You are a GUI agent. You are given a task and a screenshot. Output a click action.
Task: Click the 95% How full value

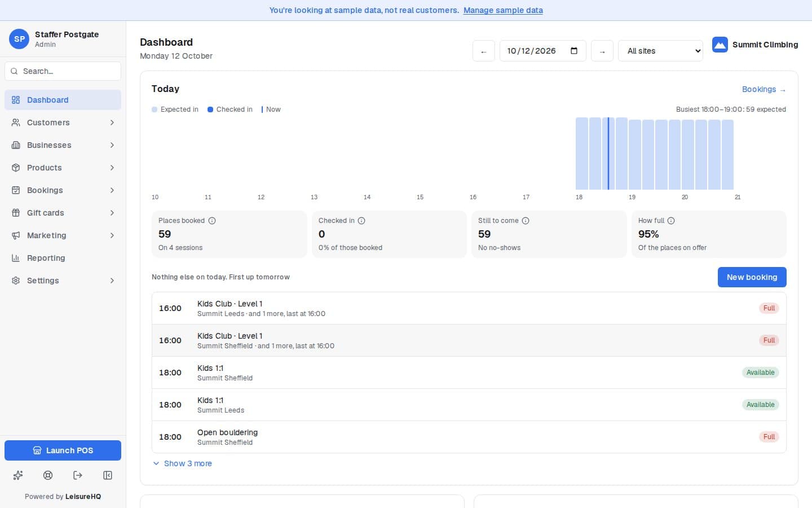pos(648,234)
